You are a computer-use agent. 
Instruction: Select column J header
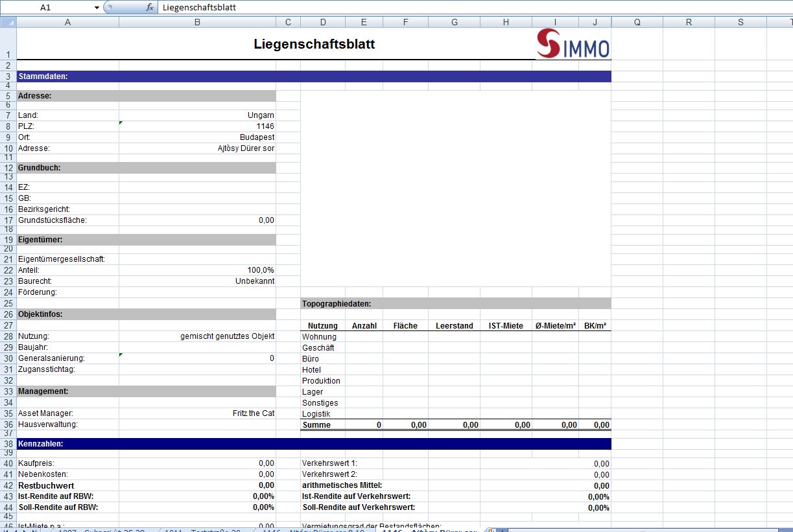595,22
